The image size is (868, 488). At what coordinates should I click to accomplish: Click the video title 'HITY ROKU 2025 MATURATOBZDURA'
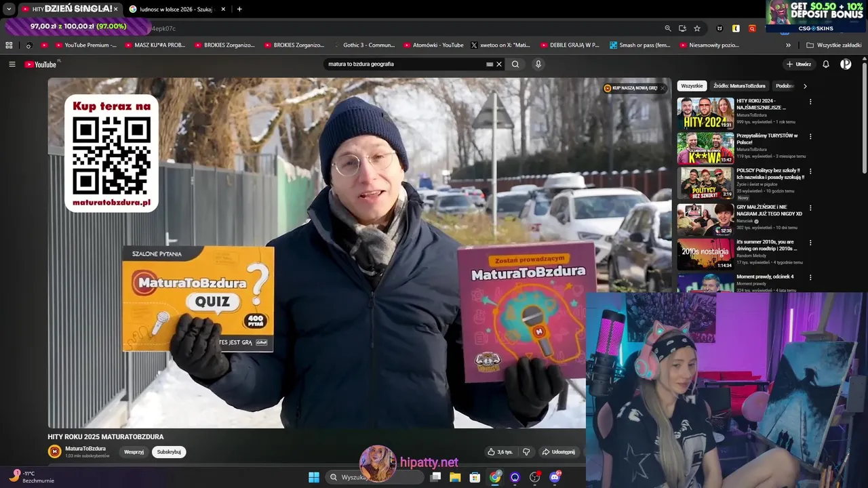coord(106,437)
